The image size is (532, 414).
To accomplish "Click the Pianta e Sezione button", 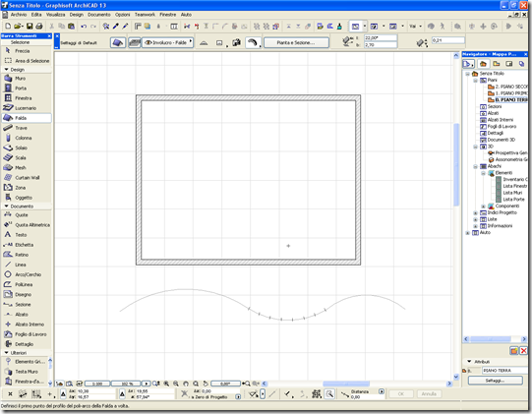I will tap(296, 42).
